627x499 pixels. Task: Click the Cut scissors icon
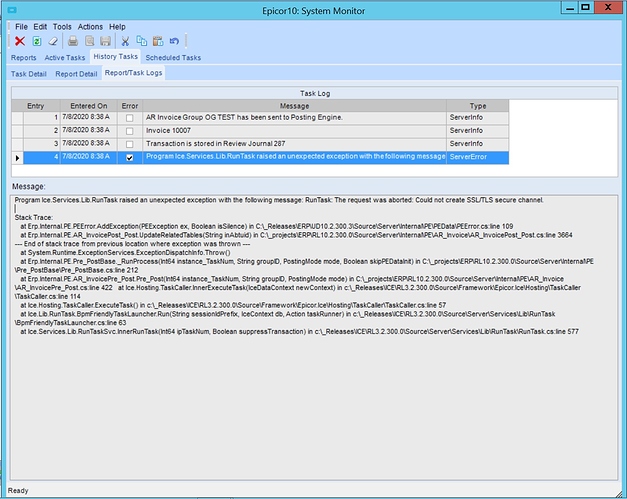[125, 41]
